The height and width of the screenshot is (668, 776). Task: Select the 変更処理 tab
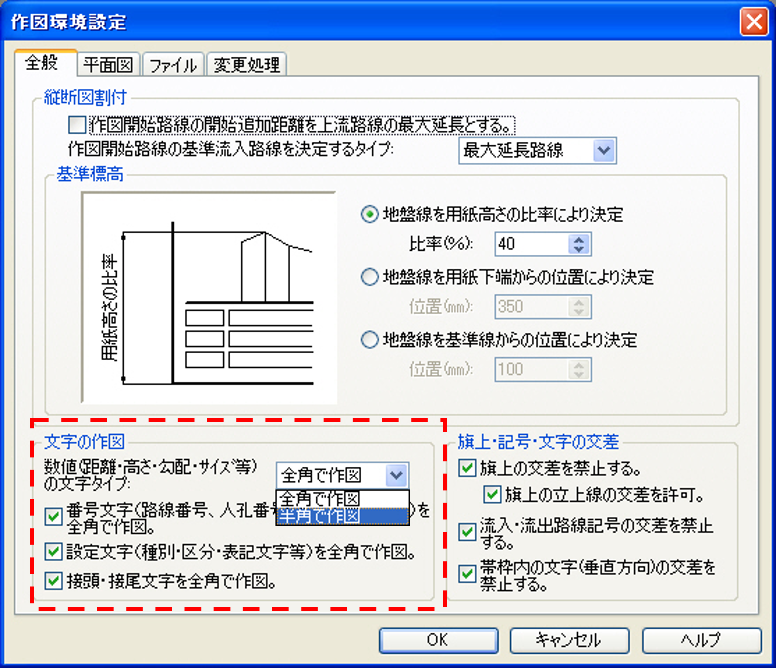(x=246, y=65)
